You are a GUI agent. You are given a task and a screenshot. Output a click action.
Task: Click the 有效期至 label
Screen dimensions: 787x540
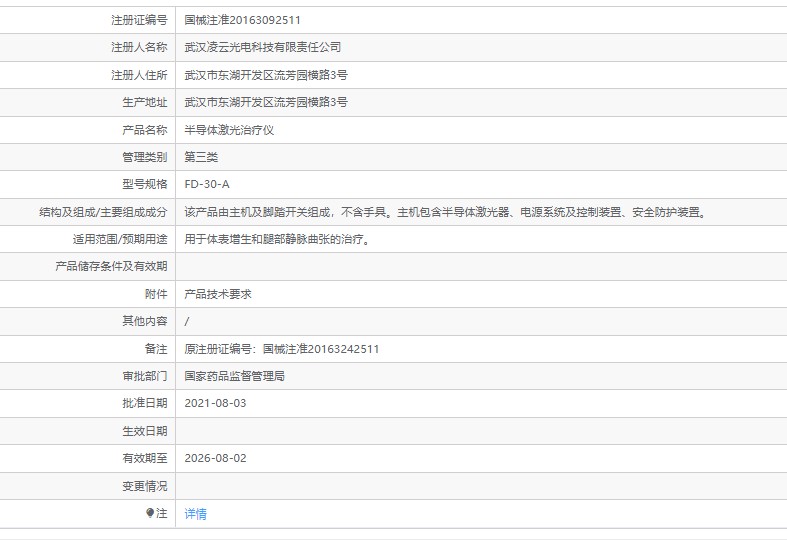coord(145,458)
